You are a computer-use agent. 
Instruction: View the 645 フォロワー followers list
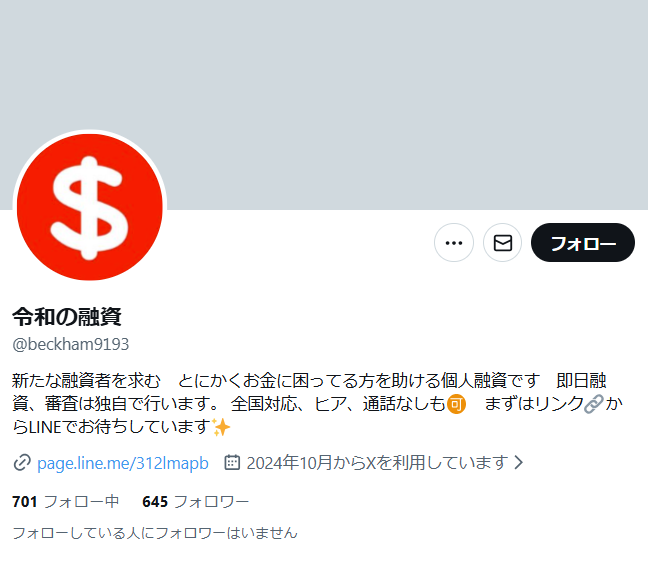click(195, 501)
